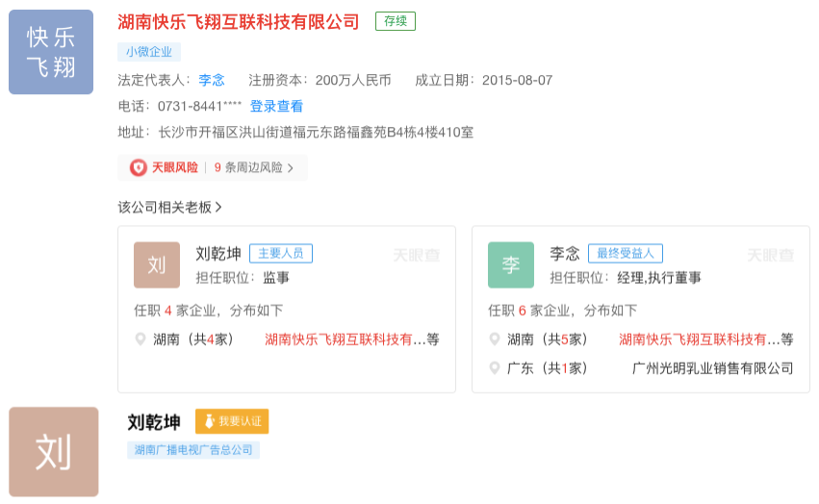Open 刘乾坤 name in boss card
819x504 pixels.
218,254
